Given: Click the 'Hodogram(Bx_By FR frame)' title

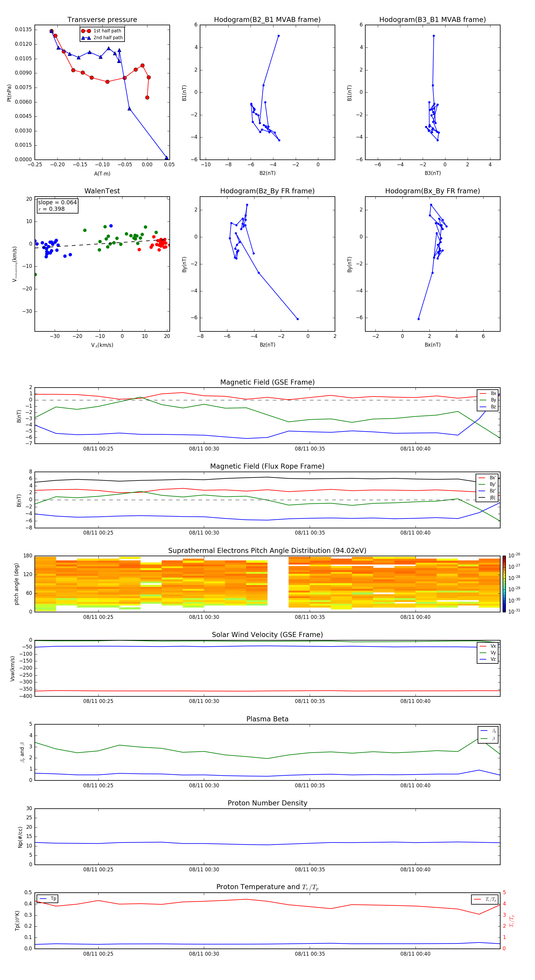Looking at the screenshot, I should coord(432,191).
